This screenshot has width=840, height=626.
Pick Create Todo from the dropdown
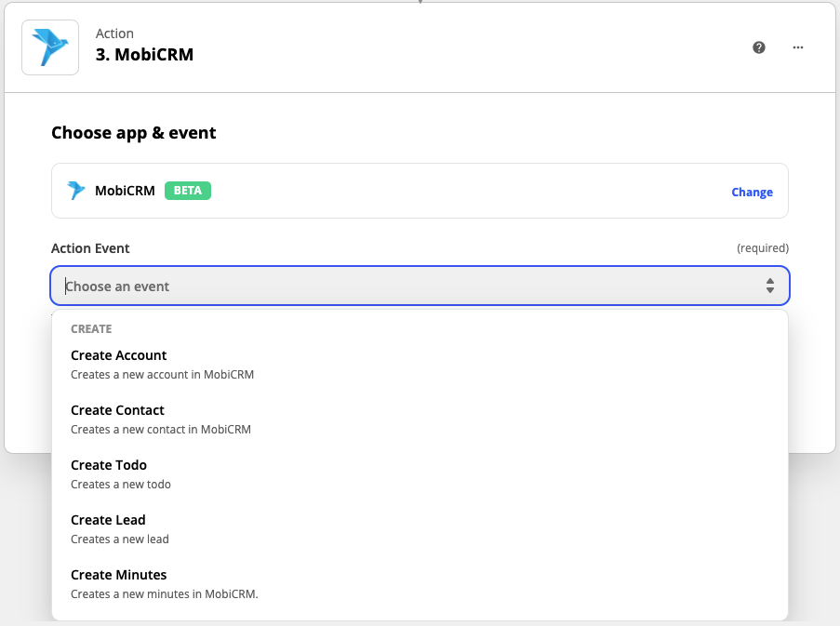(x=109, y=465)
